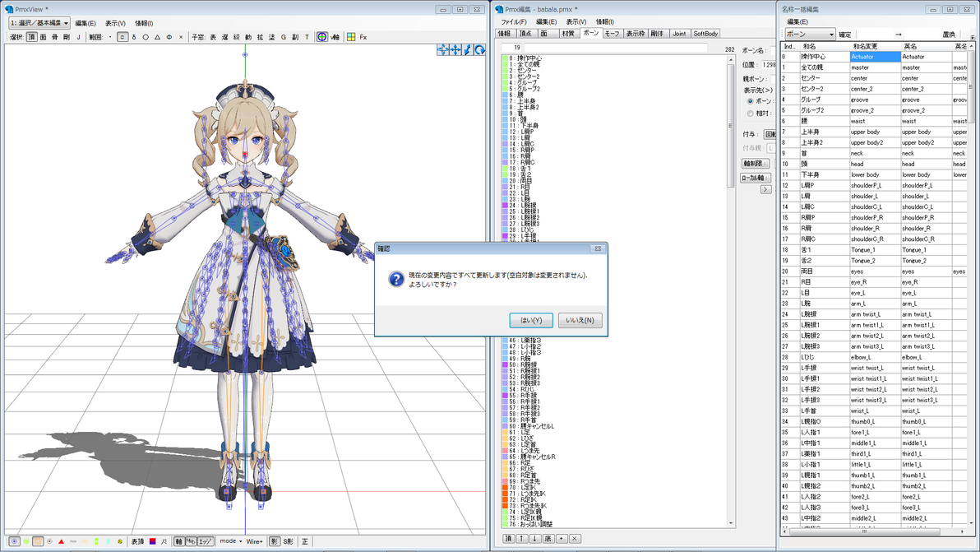Move bone up with up-arrow button
The height and width of the screenshot is (552, 980).
522,538
